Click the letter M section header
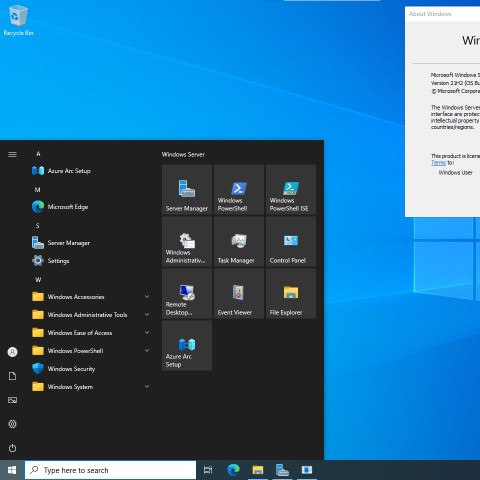 coord(38,190)
